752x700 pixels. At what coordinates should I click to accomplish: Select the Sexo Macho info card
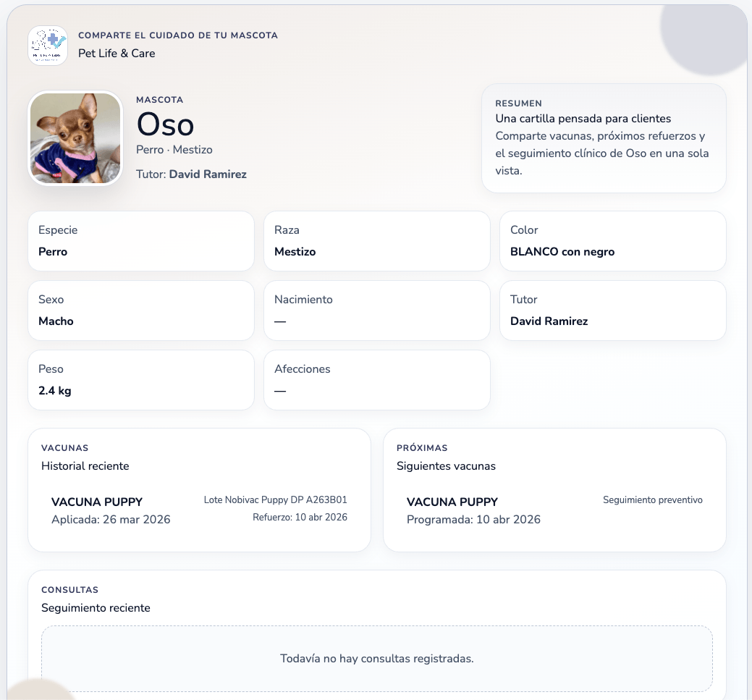(140, 311)
